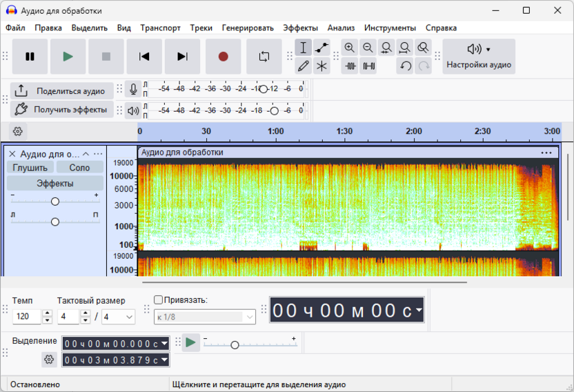The height and width of the screenshot is (392, 574).
Task: Enable the Привязать checkbox
Action: (x=158, y=300)
